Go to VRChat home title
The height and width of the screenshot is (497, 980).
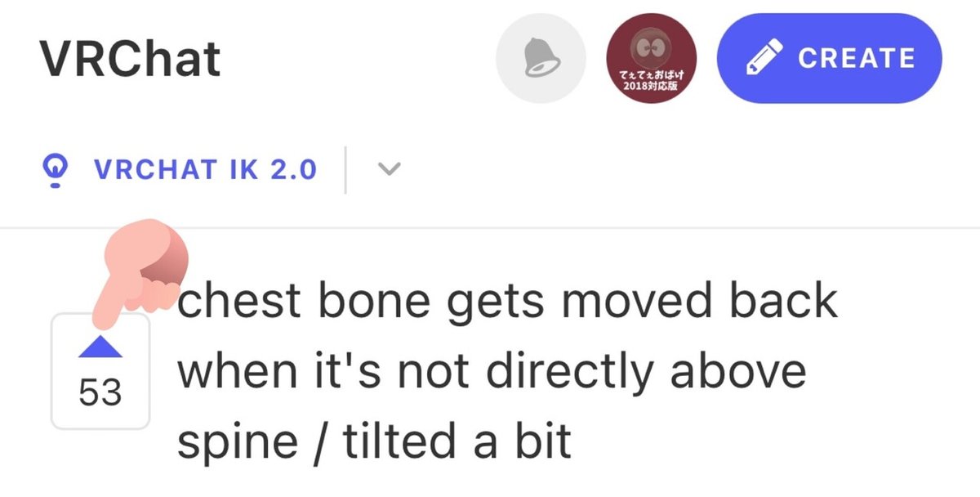click(130, 58)
